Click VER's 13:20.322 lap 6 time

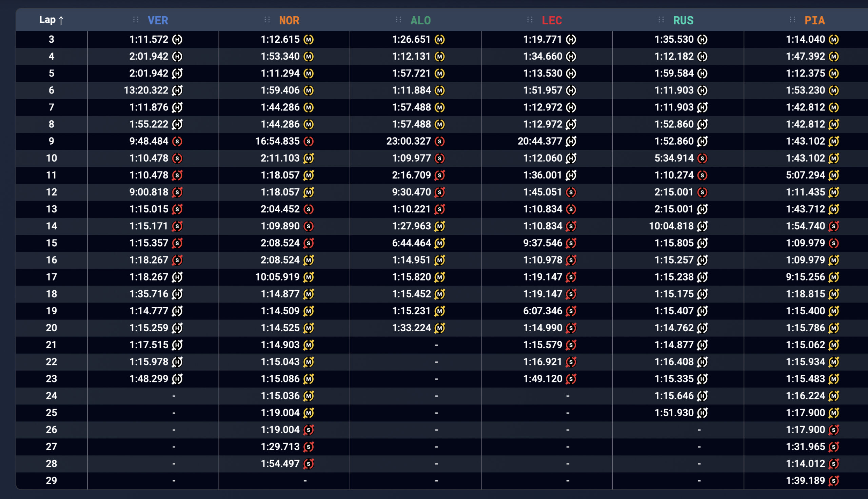146,90
